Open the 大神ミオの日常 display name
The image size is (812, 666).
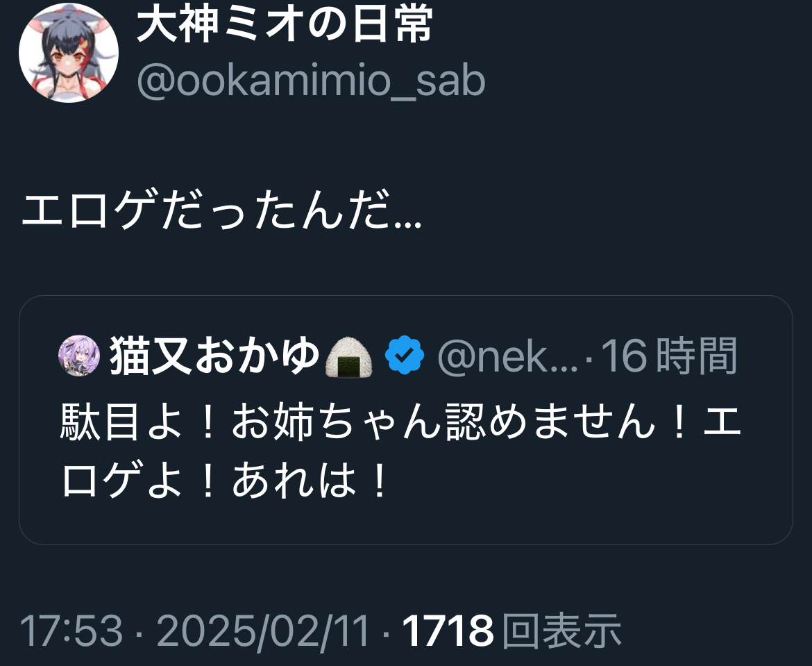(285, 28)
